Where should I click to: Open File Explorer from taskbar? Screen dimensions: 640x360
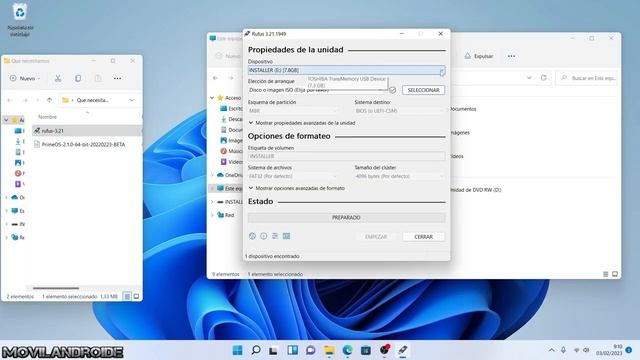[x=329, y=350]
